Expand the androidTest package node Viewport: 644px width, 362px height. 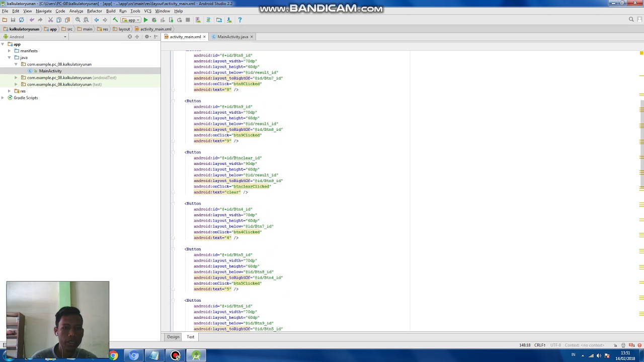click(16, 78)
